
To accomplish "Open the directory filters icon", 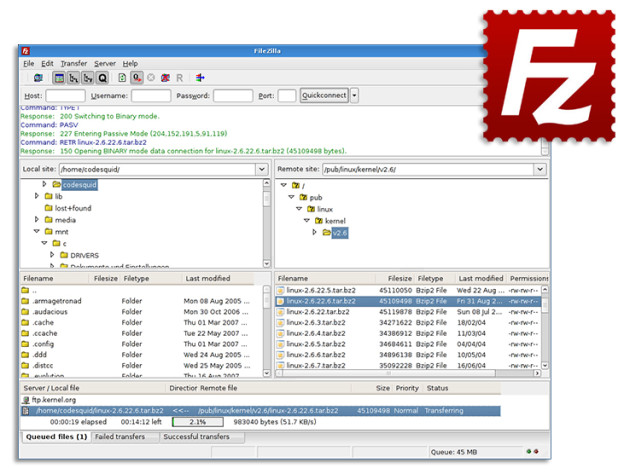I will [200, 78].
